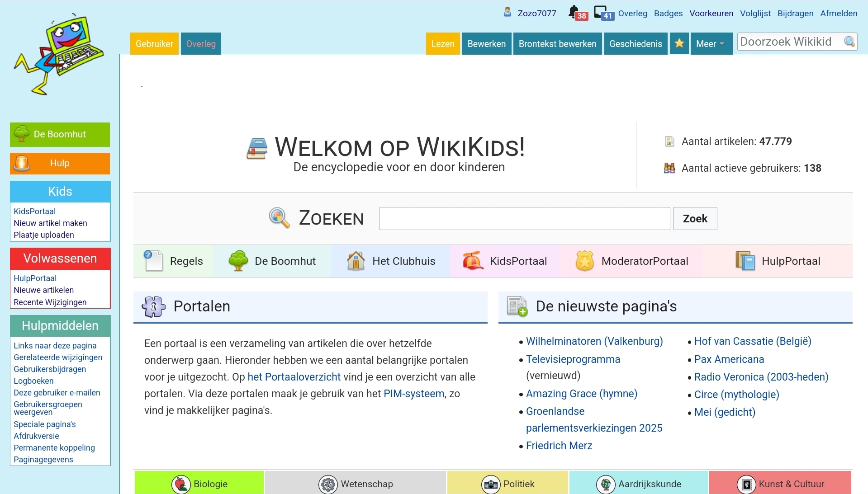Open Amazing Grace (hymne) article
The height and width of the screenshot is (494, 868).
(582, 394)
